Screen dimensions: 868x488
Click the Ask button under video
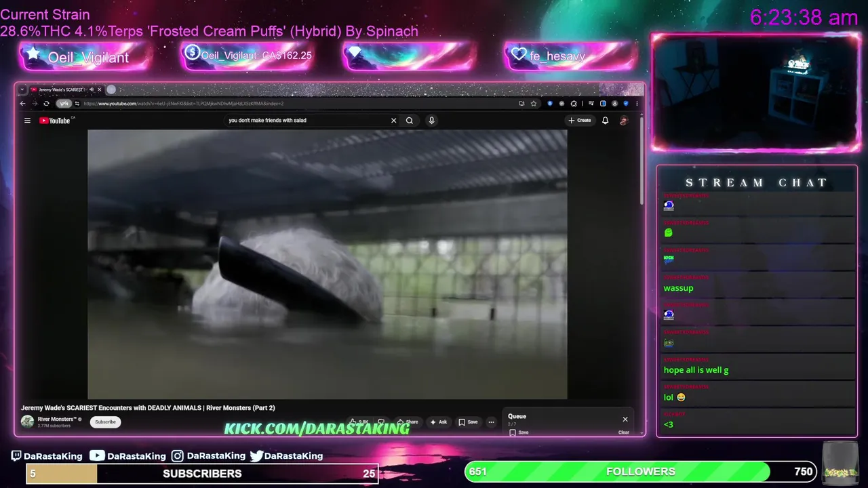(x=439, y=422)
